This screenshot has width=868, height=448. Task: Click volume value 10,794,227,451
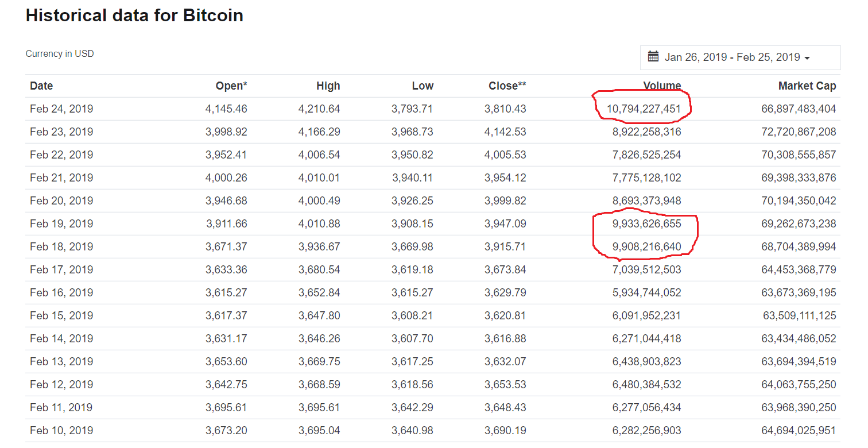pos(644,109)
